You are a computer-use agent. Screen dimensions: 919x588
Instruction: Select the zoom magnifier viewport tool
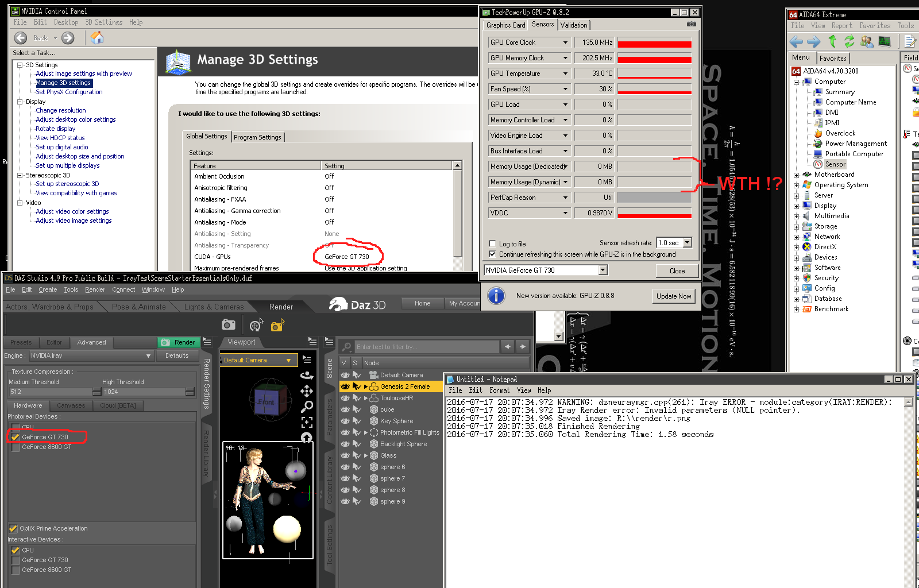tap(307, 407)
